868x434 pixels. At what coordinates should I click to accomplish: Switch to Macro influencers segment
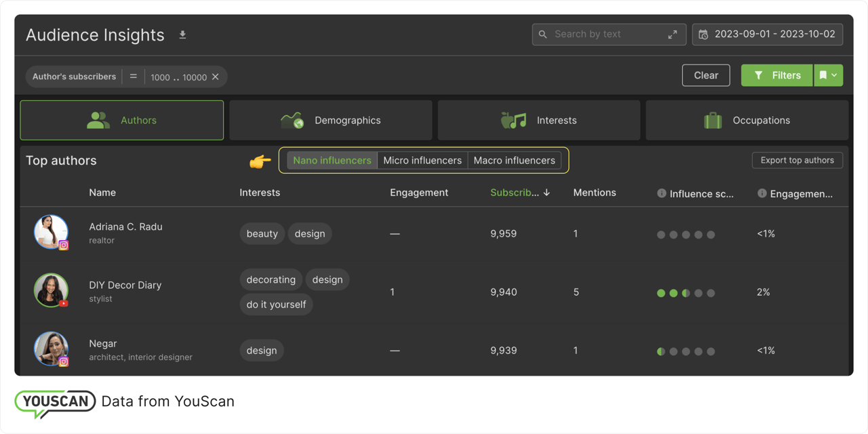click(x=514, y=161)
